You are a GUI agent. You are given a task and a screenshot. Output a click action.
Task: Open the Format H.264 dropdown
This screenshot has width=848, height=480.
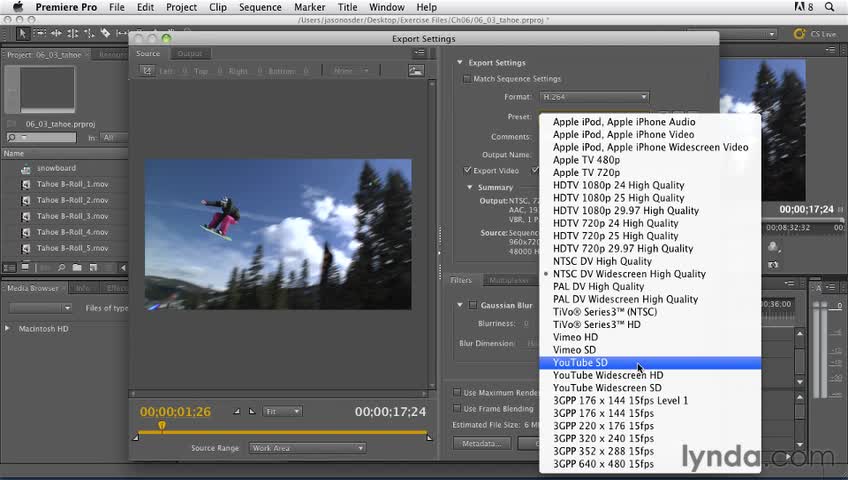pos(594,97)
